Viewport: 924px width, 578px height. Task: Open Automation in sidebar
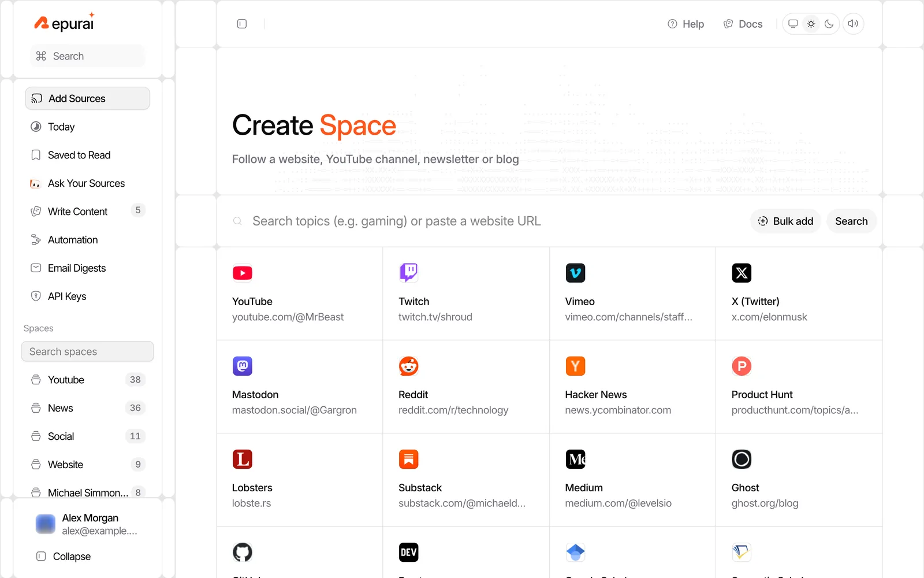coord(87,240)
